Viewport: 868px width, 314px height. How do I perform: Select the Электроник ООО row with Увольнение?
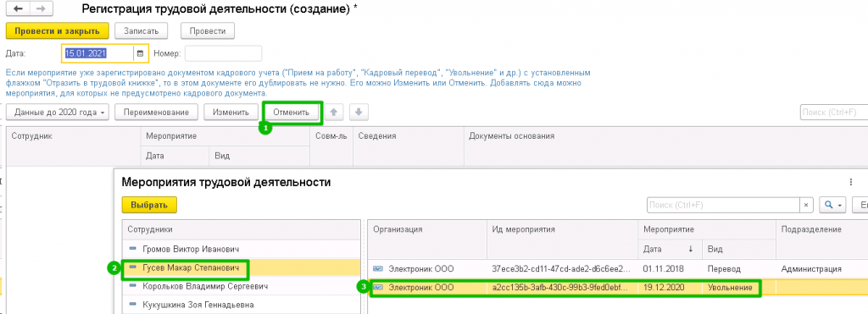pyautogui.click(x=617, y=288)
